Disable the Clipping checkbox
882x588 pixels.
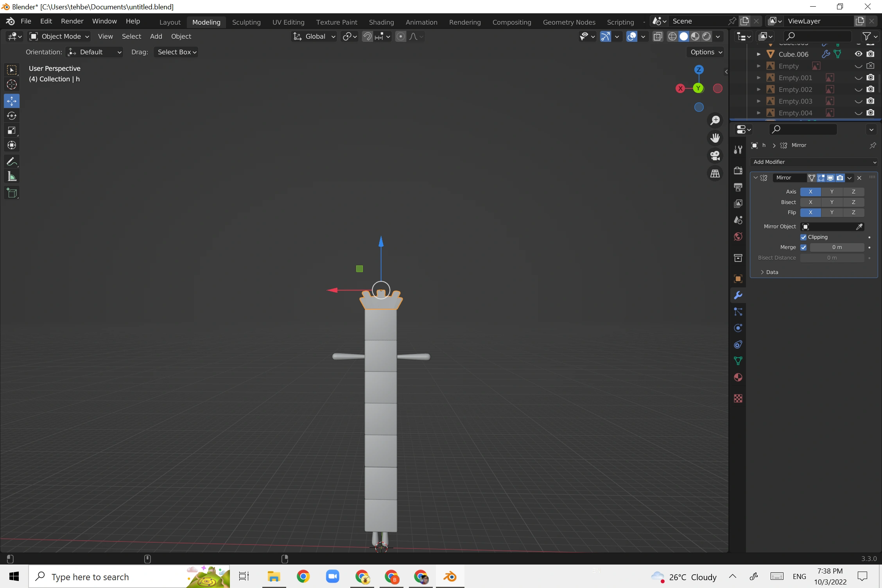click(804, 237)
